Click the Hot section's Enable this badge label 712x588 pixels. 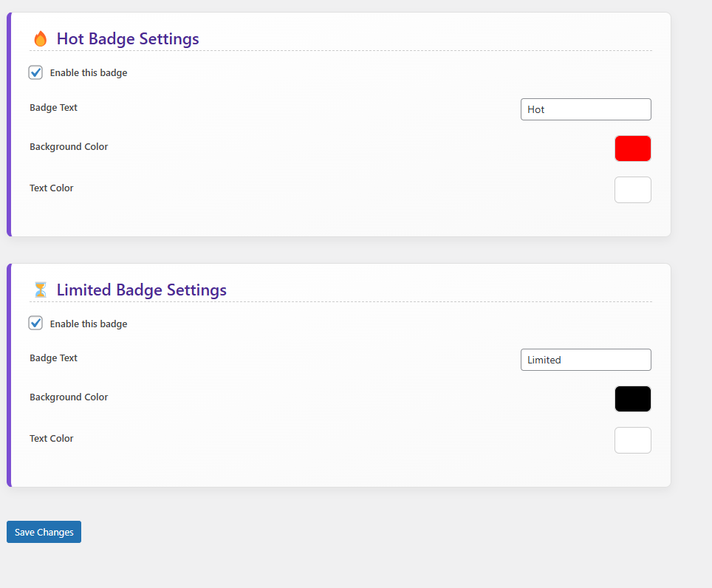tap(89, 72)
